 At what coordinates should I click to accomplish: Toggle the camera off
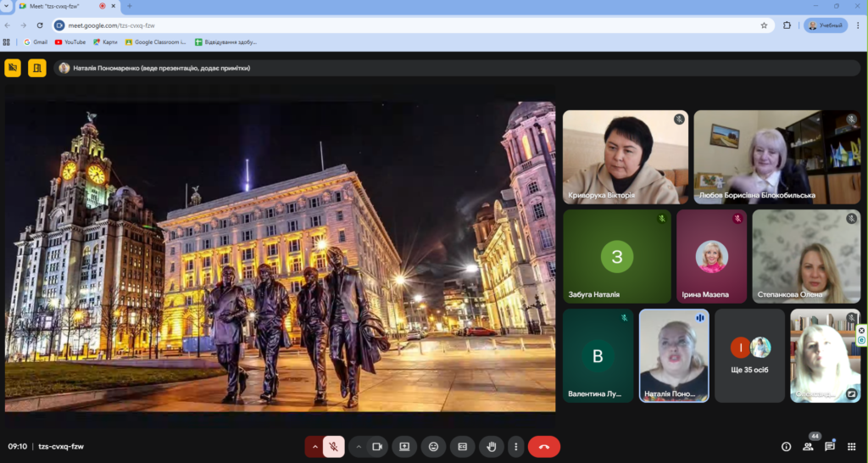pos(377,446)
